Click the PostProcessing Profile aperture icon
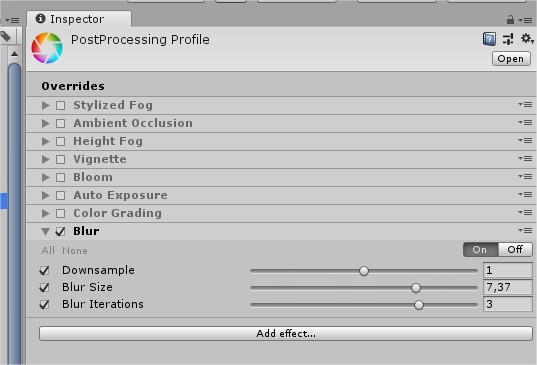 (47, 48)
